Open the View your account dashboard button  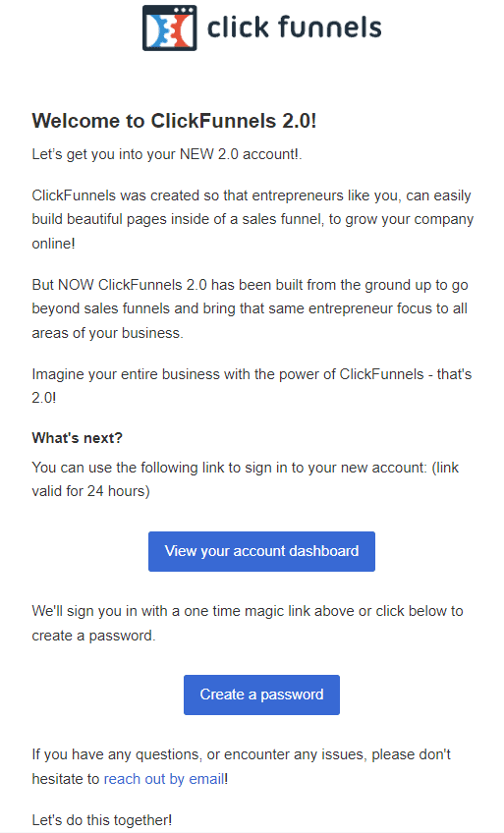click(x=262, y=551)
